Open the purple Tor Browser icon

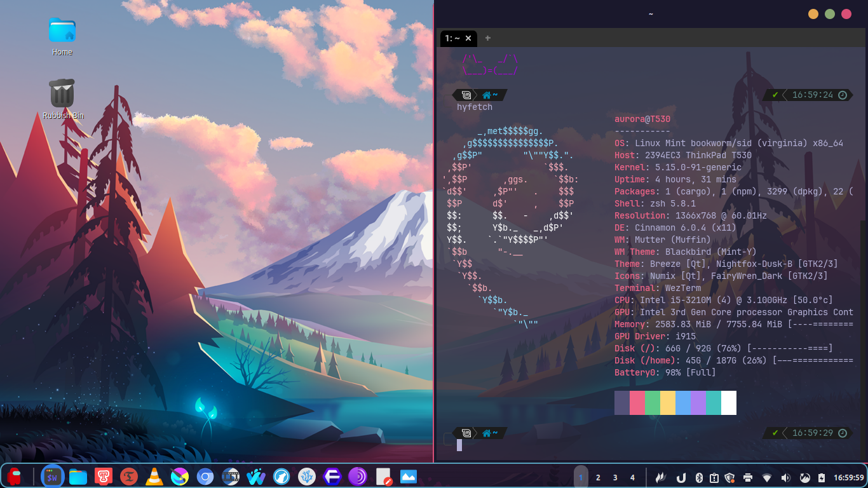pos(358,476)
